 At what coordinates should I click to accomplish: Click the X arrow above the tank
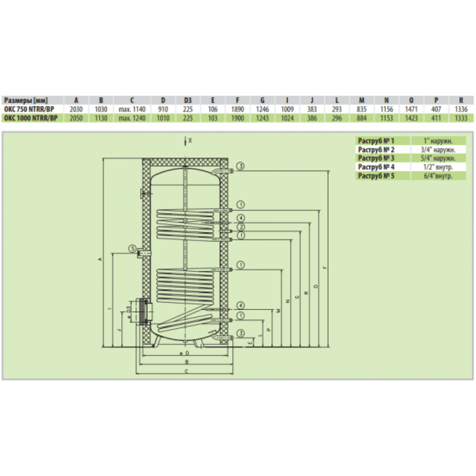click(186, 140)
